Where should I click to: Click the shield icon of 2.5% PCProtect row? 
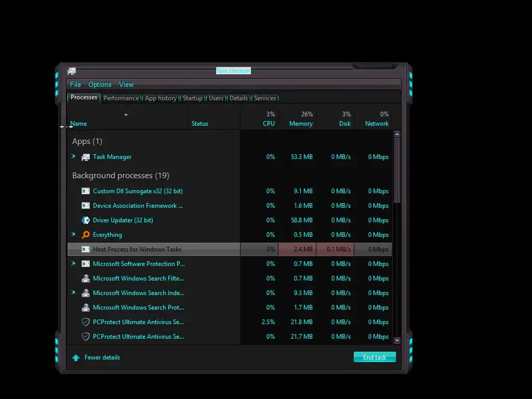click(86, 322)
